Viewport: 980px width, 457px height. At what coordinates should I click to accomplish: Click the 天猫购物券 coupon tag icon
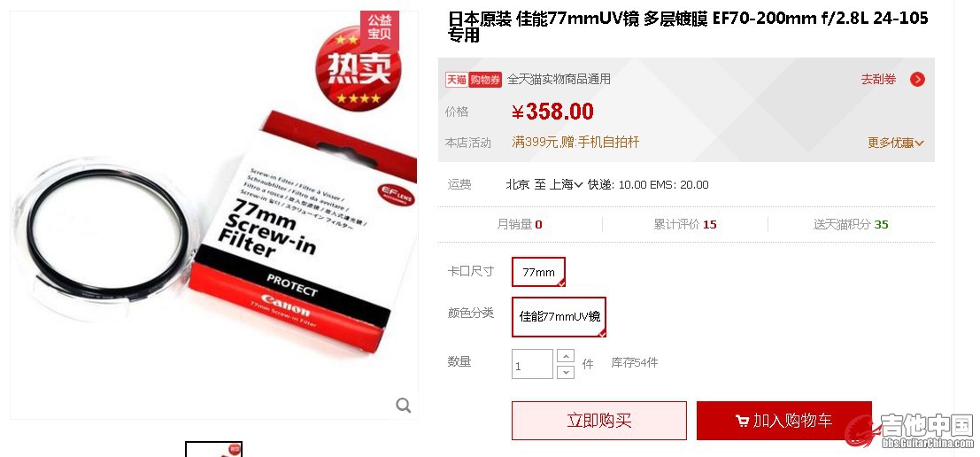[x=473, y=80]
